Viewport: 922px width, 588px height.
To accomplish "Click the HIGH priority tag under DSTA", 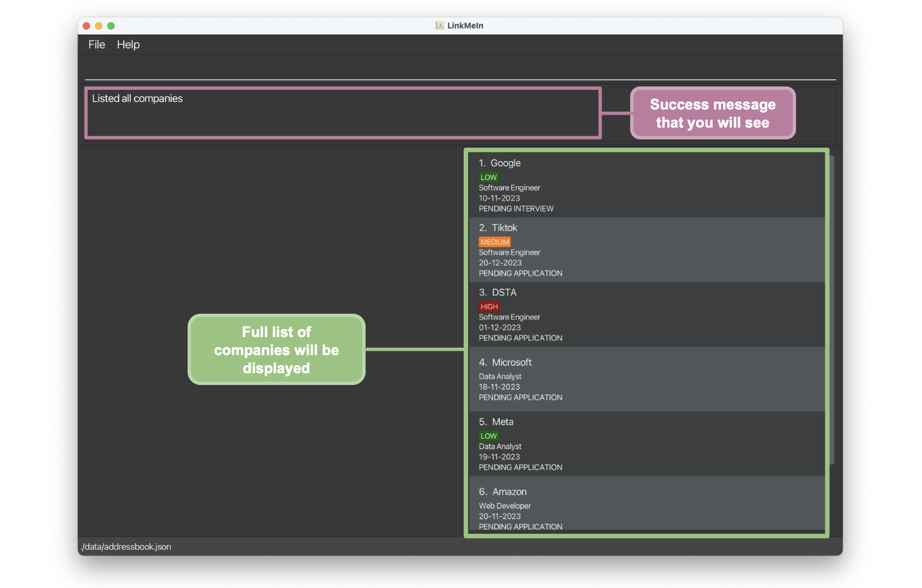I will [x=489, y=307].
